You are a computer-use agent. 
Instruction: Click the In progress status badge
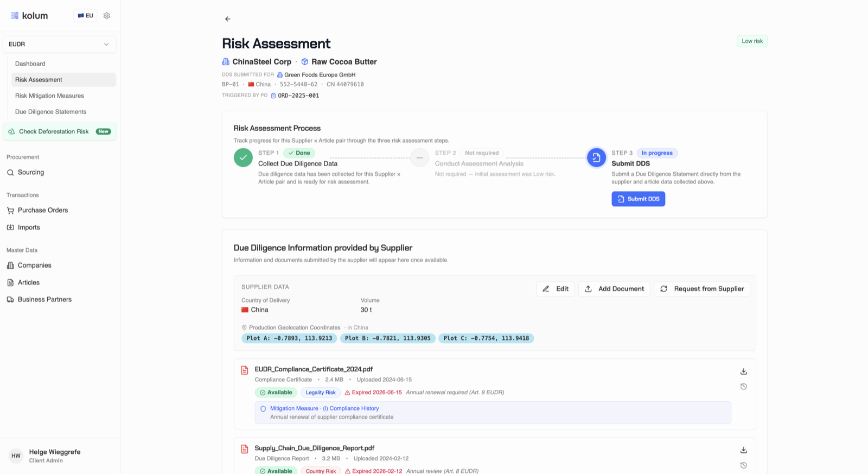pyautogui.click(x=657, y=153)
